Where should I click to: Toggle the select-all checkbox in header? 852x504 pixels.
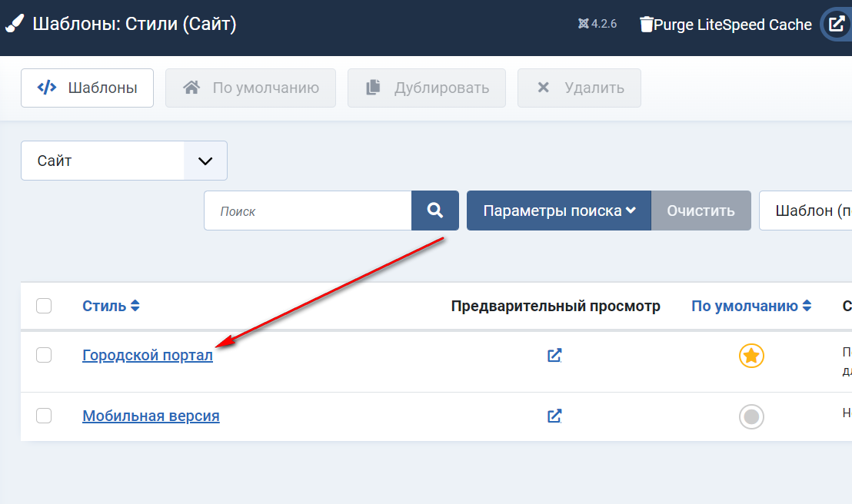coord(44,306)
